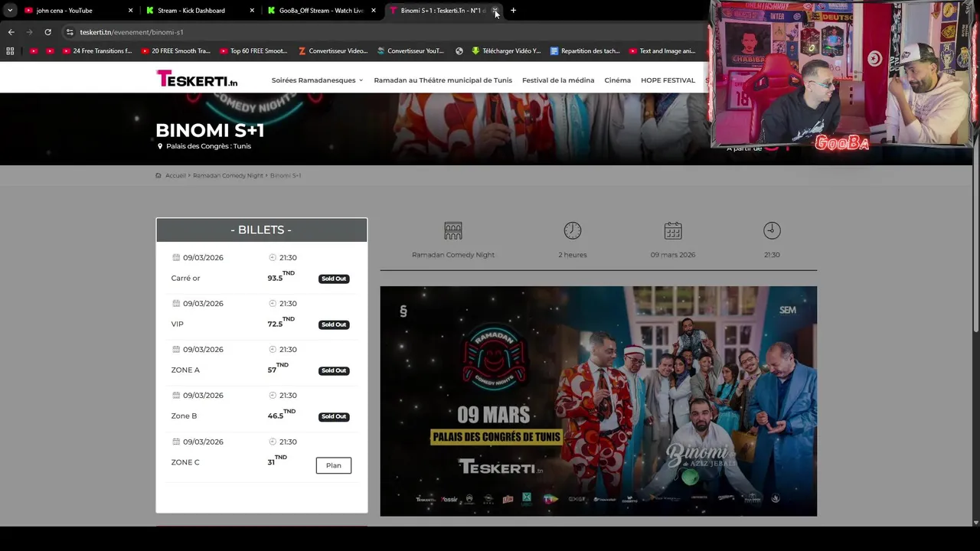Click the calendar icon in the ZONE C row
980x551 pixels.
pyautogui.click(x=176, y=442)
